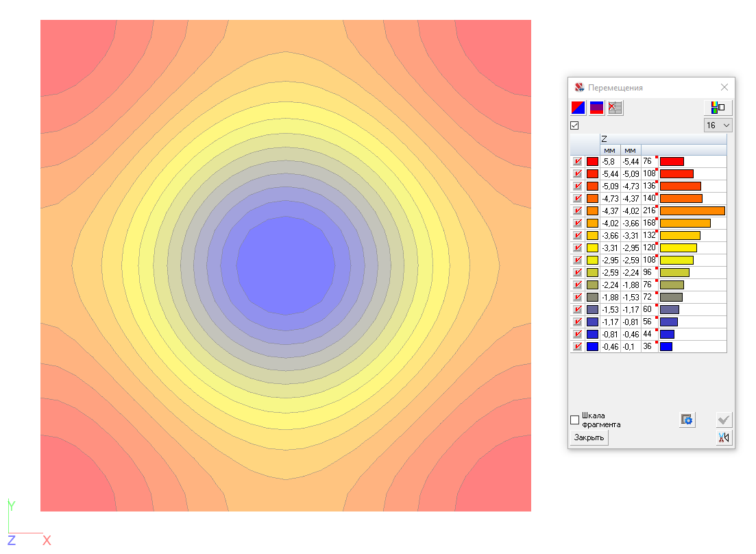Click the count value 36
Screen dimensions: 756x554
647,346
